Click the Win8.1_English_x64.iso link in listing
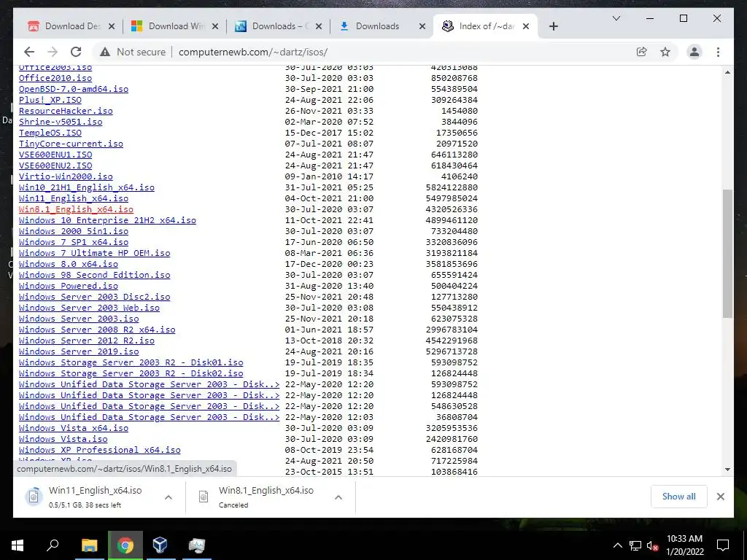 [76, 209]
